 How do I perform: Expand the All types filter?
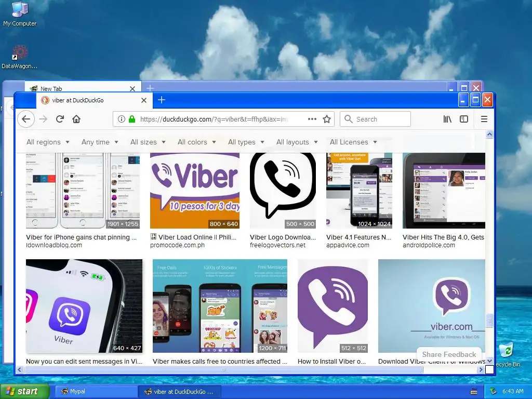pyautogui.click(x=246, y=142)
